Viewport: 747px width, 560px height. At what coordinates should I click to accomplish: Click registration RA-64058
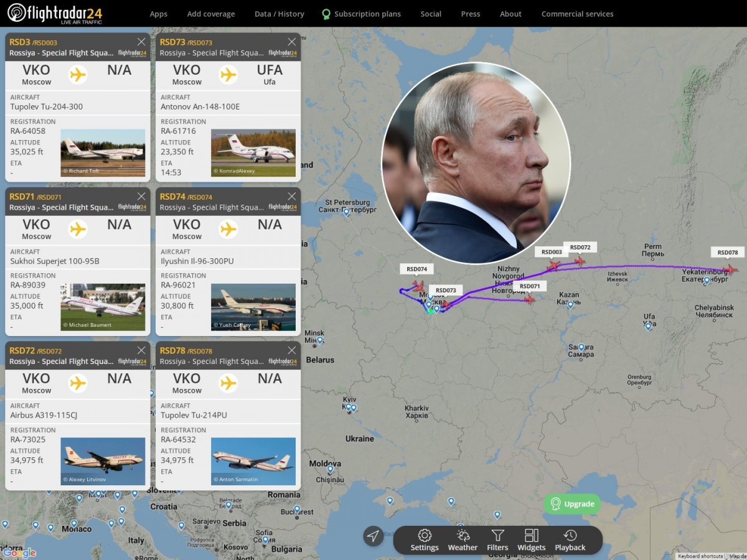28,131
